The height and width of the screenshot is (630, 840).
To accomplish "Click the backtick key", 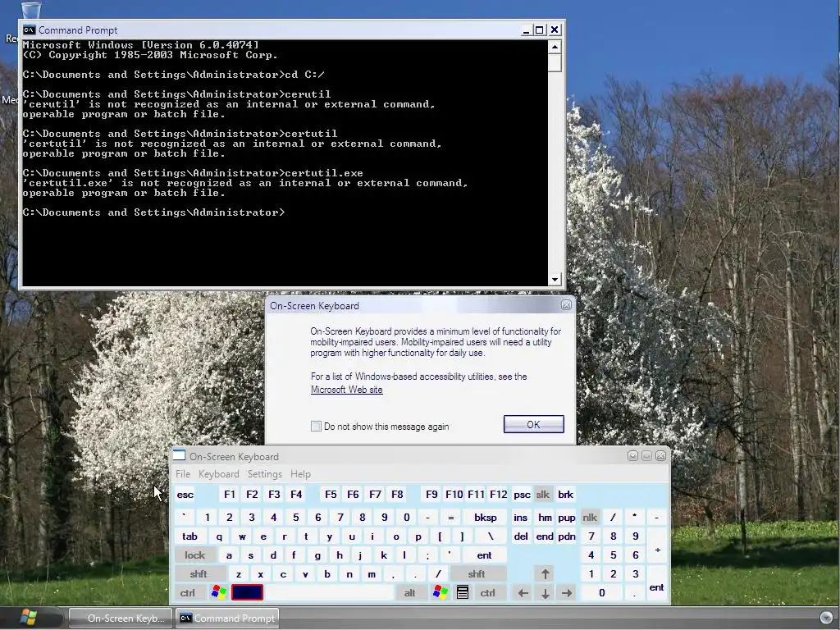I will click(x=185, y=518).
